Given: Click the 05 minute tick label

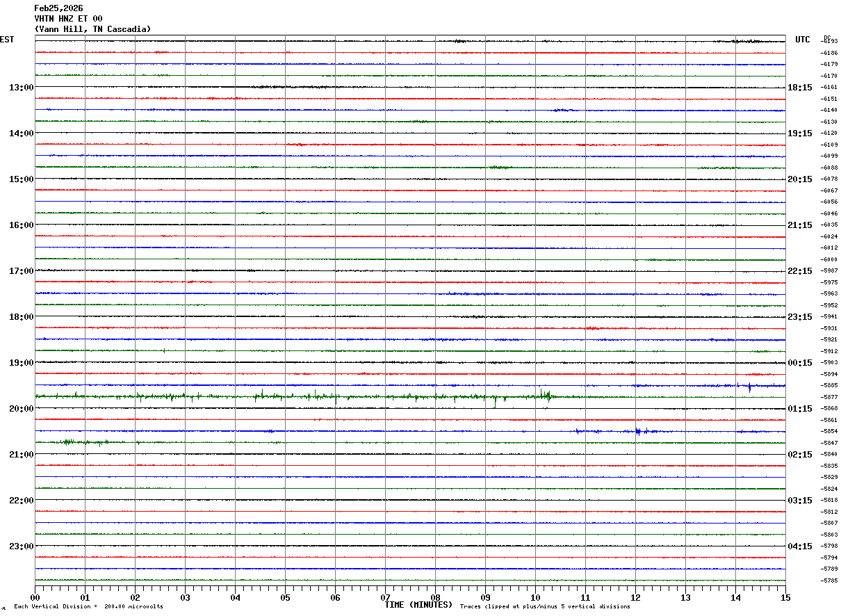Looking at the screenshot, I should click(285, 598).
